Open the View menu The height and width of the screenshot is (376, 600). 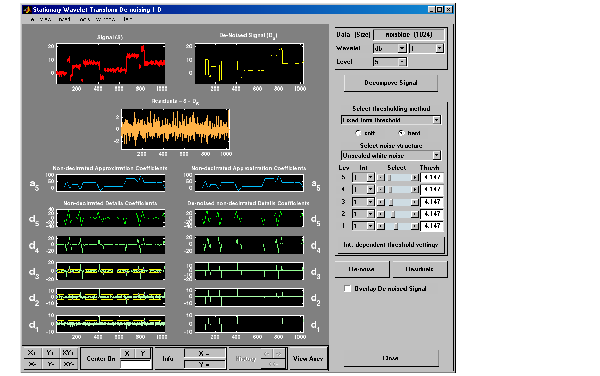[45, 19]
